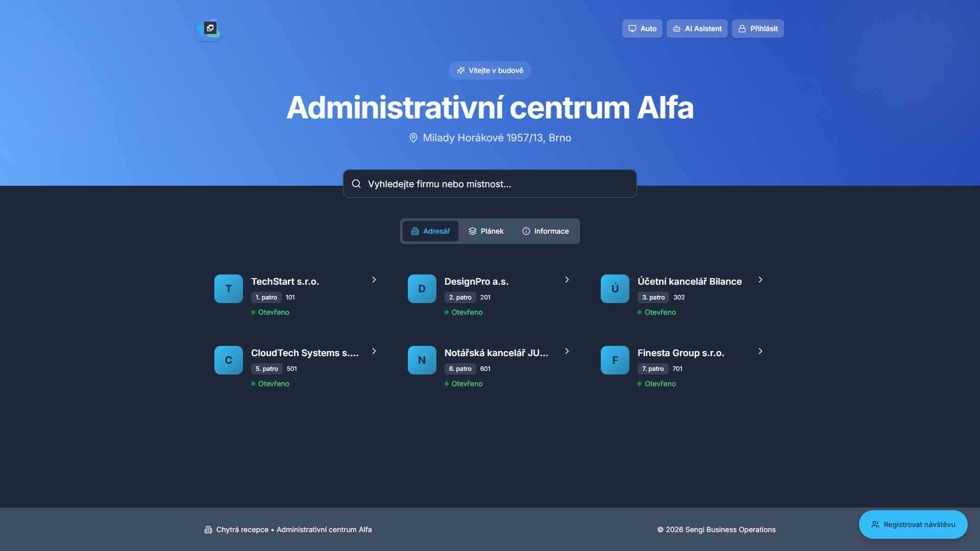This screenshot has width=980, height=551.
Task: Expand DesignPro a.s. chevron arrow
Action: (567, 280)
